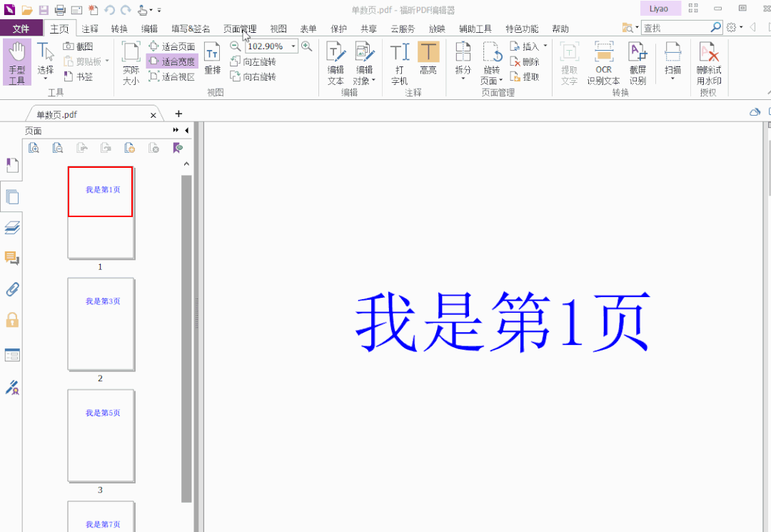Select the Hand tool (手型工具)
The image size is (771, 532).
[x=16, y=63]
